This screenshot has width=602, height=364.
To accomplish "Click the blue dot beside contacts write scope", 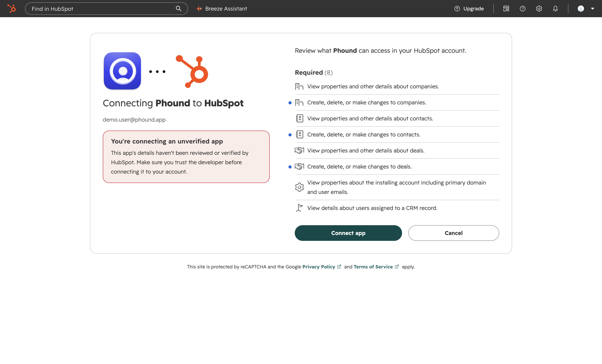I will [290, 135].
